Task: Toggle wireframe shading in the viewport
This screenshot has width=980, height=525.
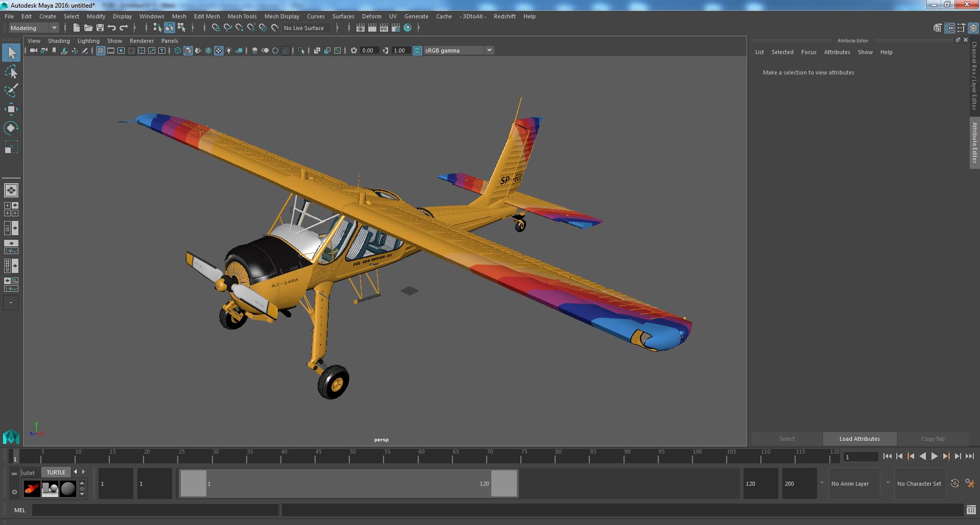Action: tap(178, 51)
